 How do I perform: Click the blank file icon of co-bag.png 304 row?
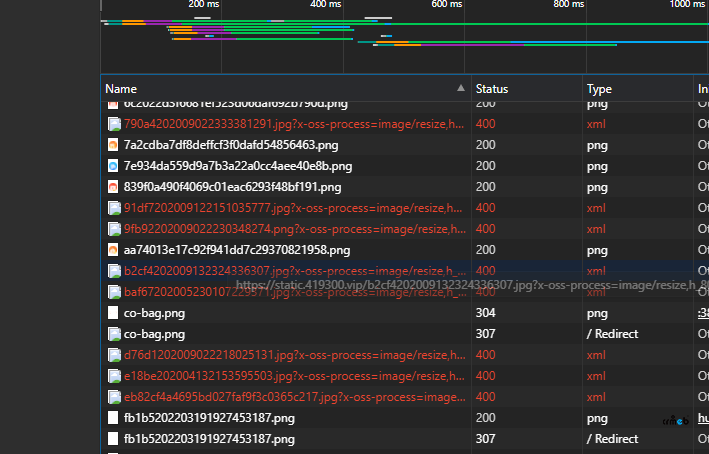point(113,313)
